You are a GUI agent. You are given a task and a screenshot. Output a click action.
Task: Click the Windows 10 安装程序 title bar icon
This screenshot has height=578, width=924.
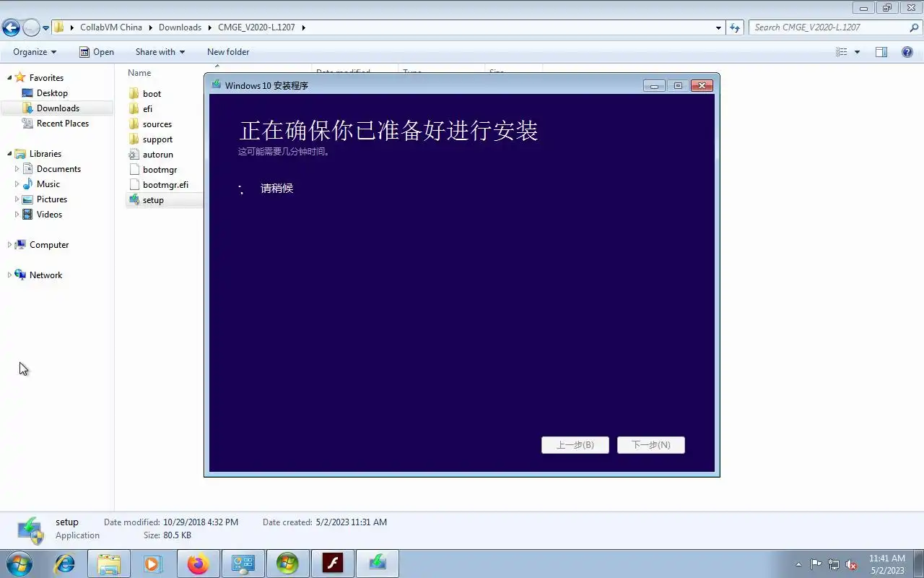tap(216, 85)
